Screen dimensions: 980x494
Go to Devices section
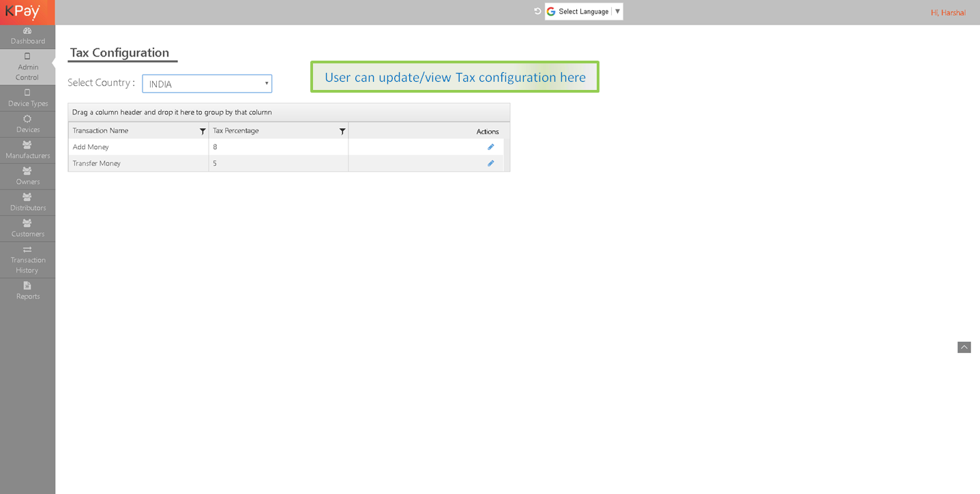(27, 124)
